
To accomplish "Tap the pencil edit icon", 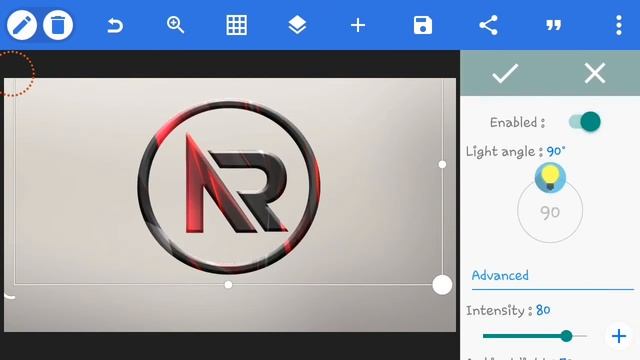I will [x=22, y=25].
